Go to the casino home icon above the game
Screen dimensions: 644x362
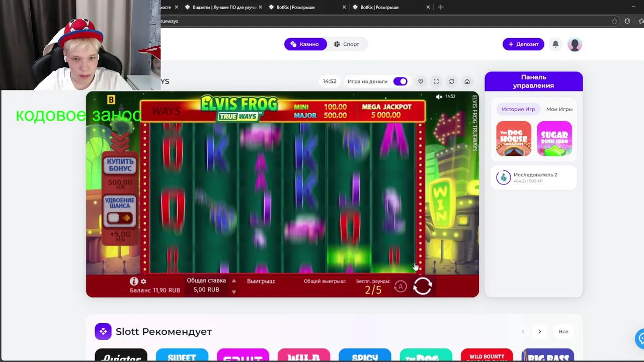pos(467,81)
